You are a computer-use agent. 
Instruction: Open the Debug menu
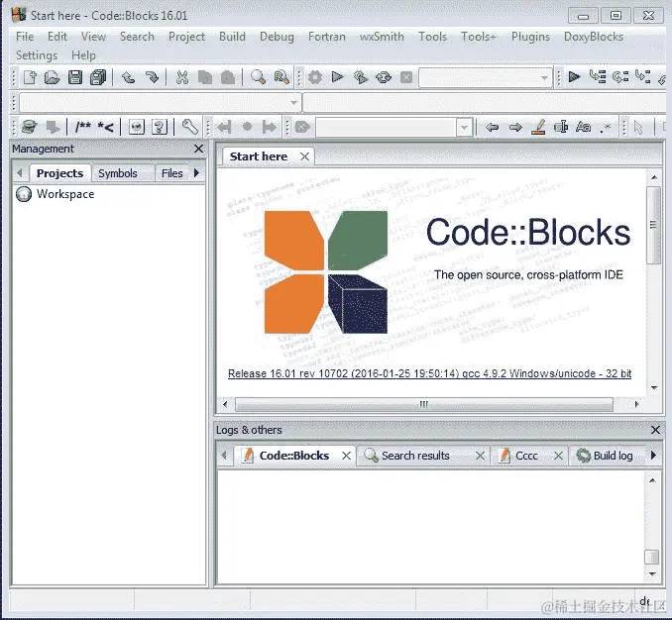click(x=277, y=37)
